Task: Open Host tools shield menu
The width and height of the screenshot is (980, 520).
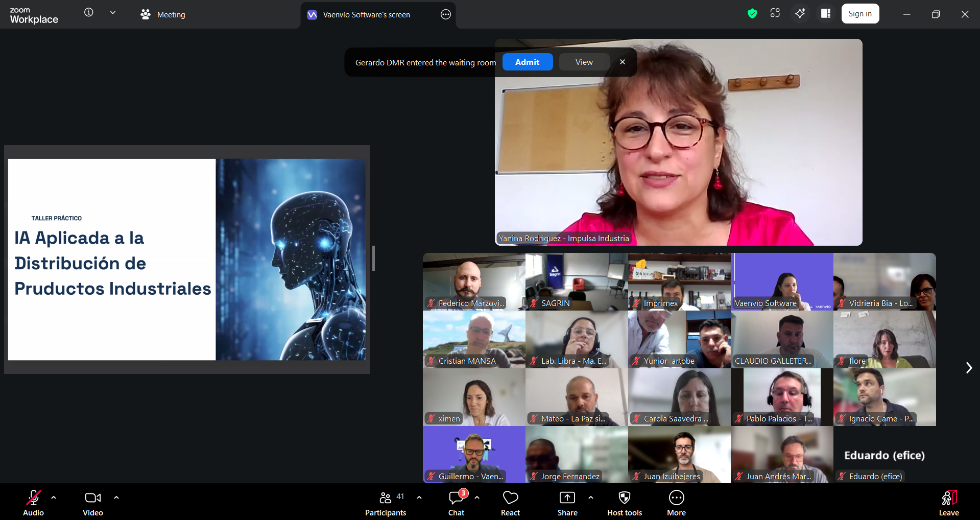Action: click(x=624, y=503)
